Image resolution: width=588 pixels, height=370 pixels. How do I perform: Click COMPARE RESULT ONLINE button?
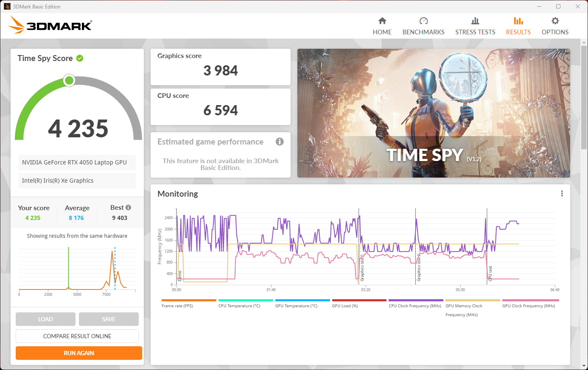click(77, 336)
